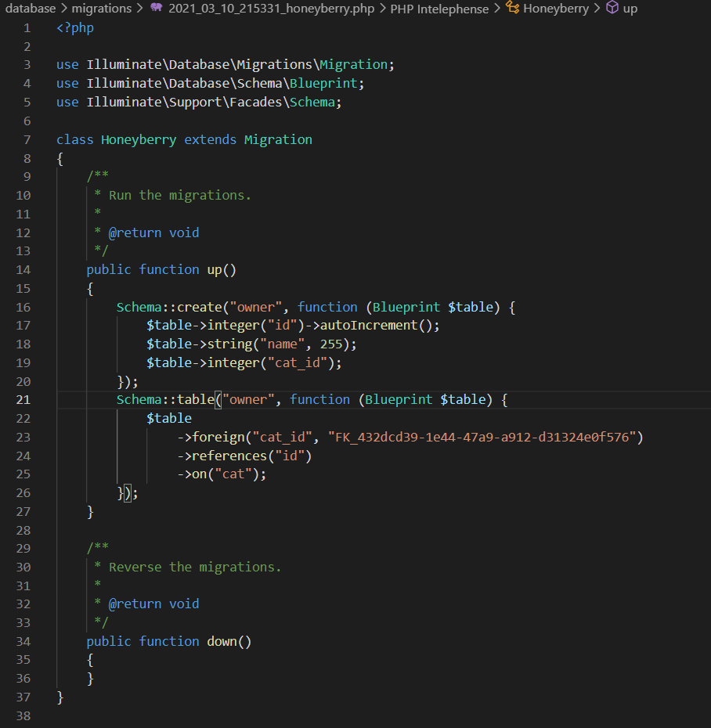Click the 'up()' function name on line 14
The image size is (711, 728).
pyautogui.click(x=222, y=270)
